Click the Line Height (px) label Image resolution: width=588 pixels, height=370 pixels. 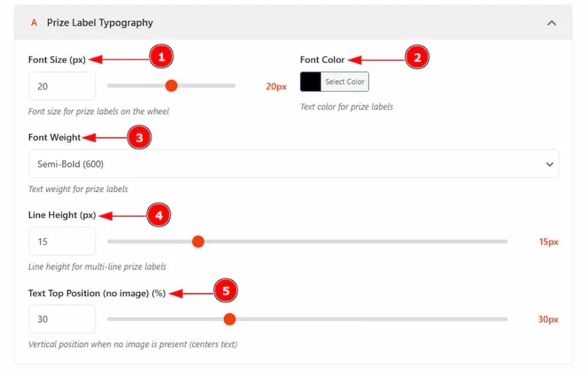click(x=62, y=215)
